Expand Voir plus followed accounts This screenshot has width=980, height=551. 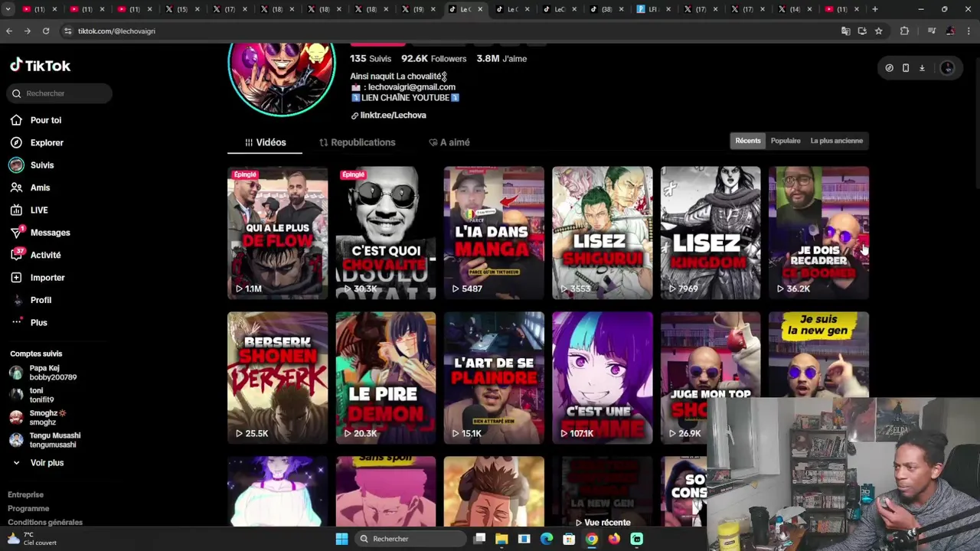38,463
